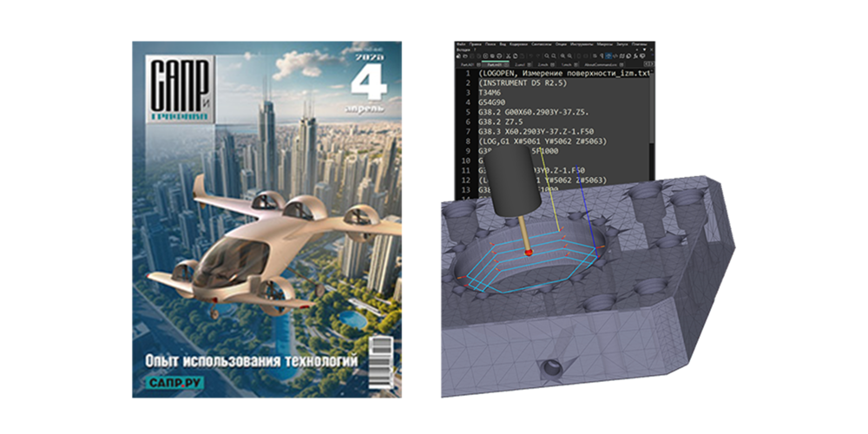This screenshot has width=868, height=434.
Task: Click the red probe tip point on model
Action: [x=526, y=251]
